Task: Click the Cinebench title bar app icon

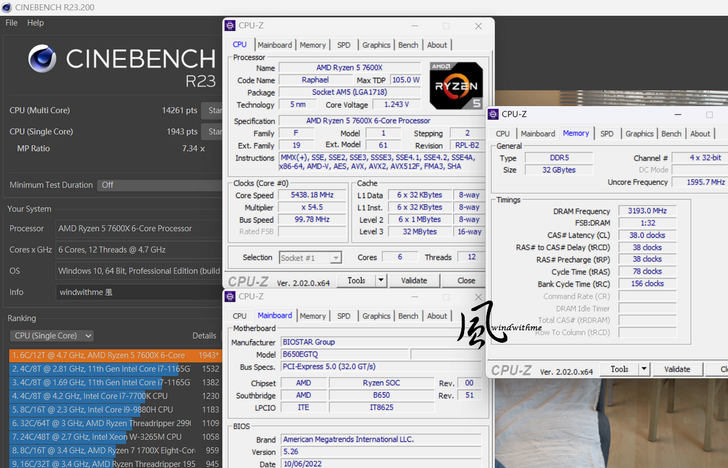Action: coord(8,6)
